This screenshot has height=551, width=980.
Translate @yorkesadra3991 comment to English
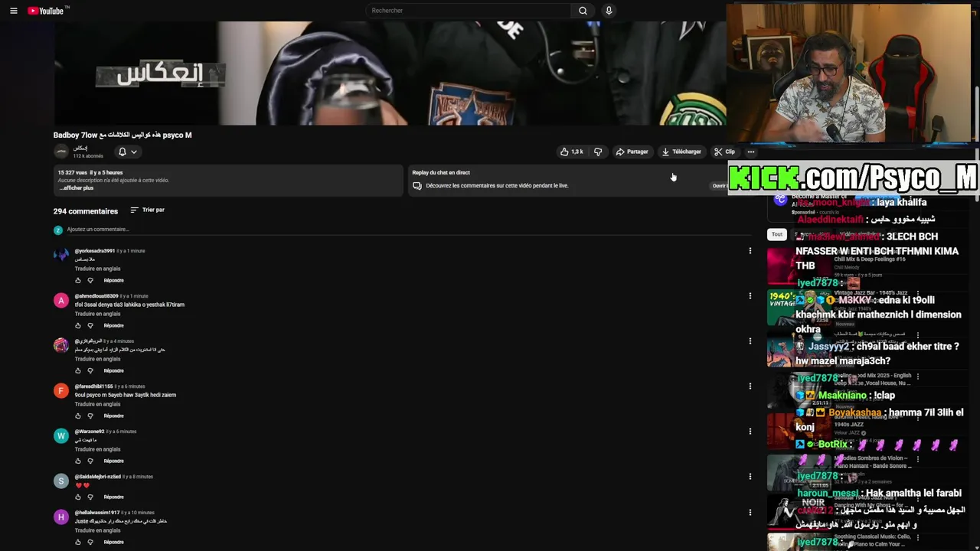click(x=97, y=269)
